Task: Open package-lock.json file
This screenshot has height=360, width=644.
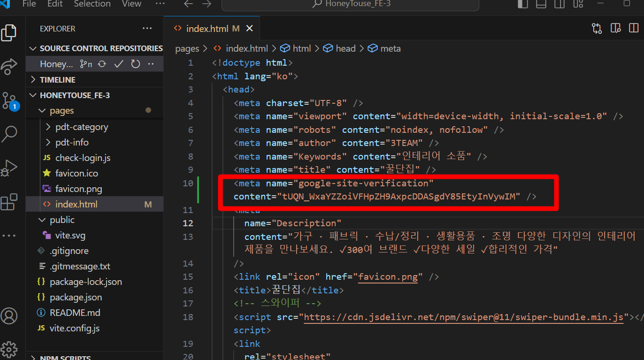Action: 95,282
